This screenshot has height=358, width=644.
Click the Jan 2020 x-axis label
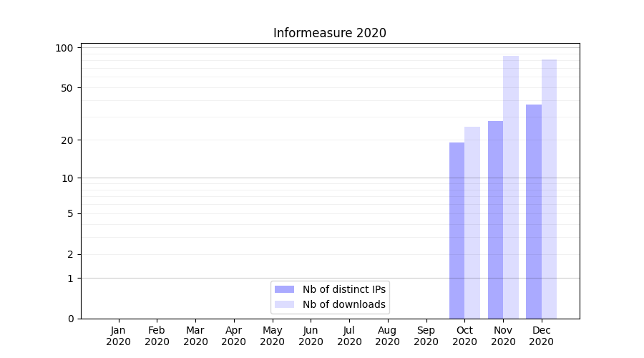point(119,336)
